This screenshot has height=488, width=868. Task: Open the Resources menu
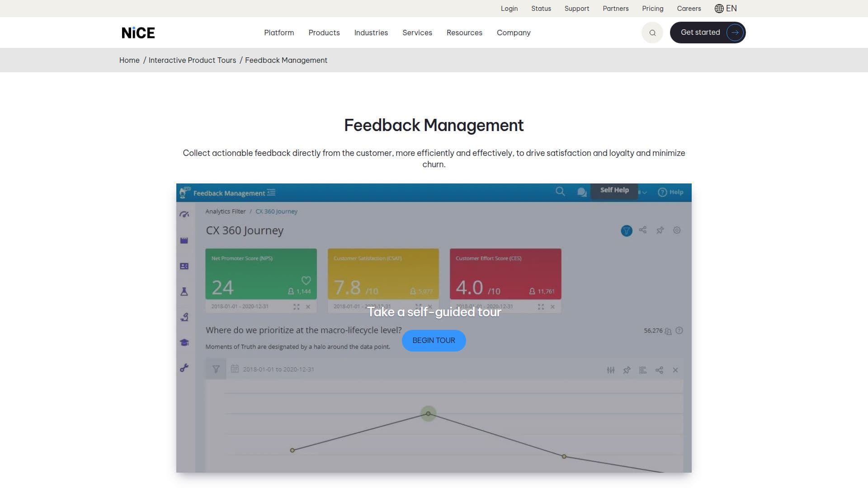coord(464,33)
